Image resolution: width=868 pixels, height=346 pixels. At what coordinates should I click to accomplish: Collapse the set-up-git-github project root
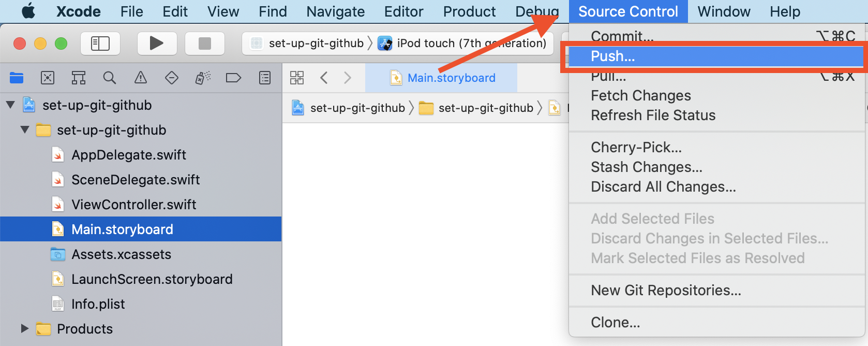[10, 105]
